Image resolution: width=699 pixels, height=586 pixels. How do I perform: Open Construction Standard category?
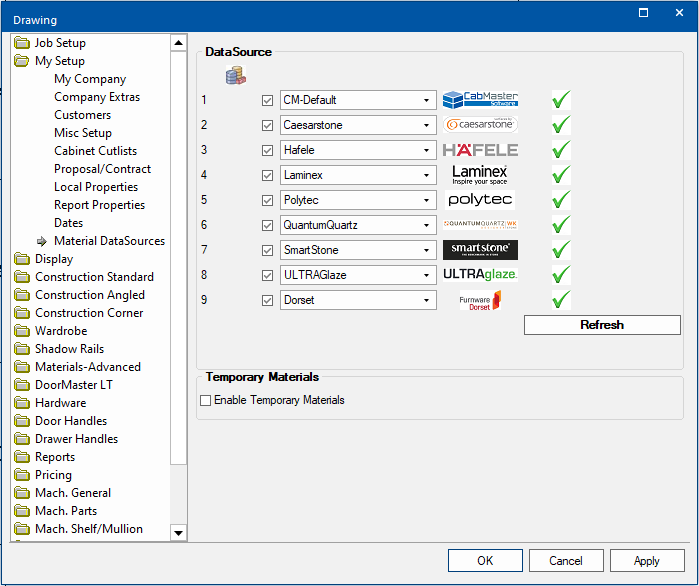pos(94,277)
